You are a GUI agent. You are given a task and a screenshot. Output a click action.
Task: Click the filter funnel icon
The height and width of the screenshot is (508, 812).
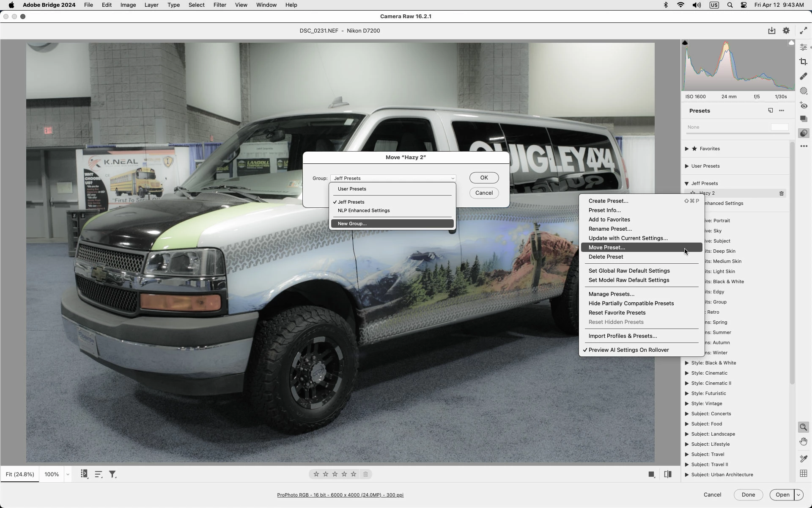point(112,475)
